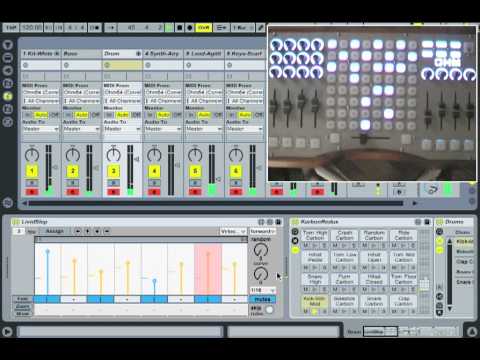Open the Audio To Master dropdown on track 4
The height and width of the screenshot is (360, 480).
[163, 129]
